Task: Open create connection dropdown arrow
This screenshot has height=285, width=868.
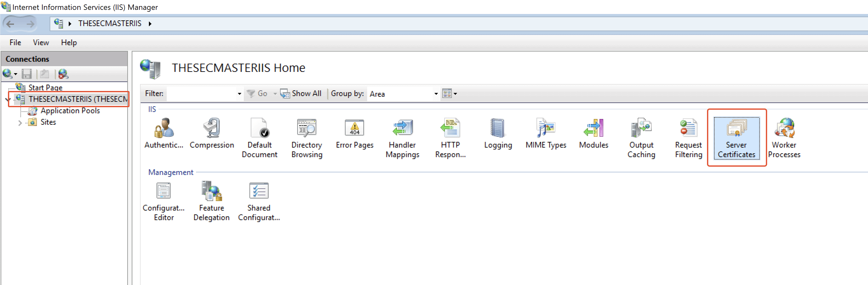Action: click(16, 74)
